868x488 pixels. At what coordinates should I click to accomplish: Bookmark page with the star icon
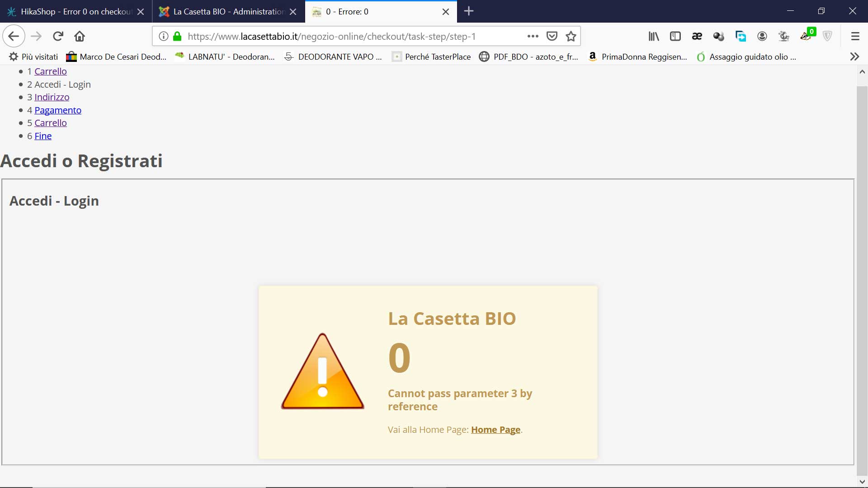pyautogui.click(x=571, y=36)
